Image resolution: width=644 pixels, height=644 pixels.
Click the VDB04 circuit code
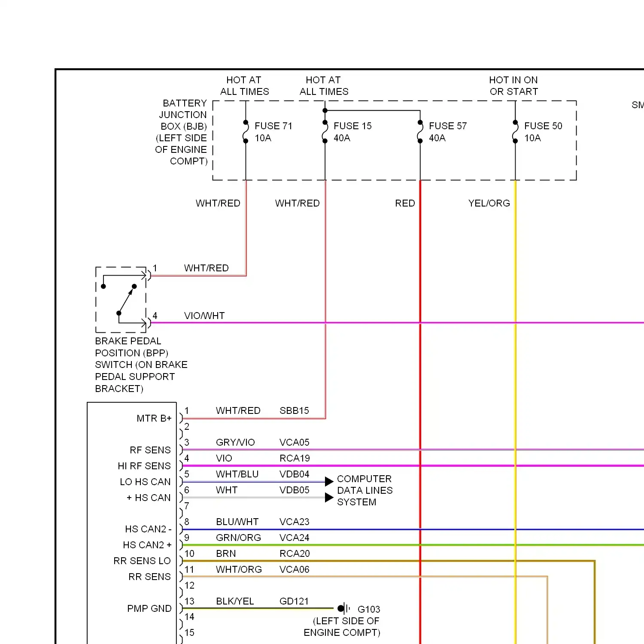tap(294, 474)
